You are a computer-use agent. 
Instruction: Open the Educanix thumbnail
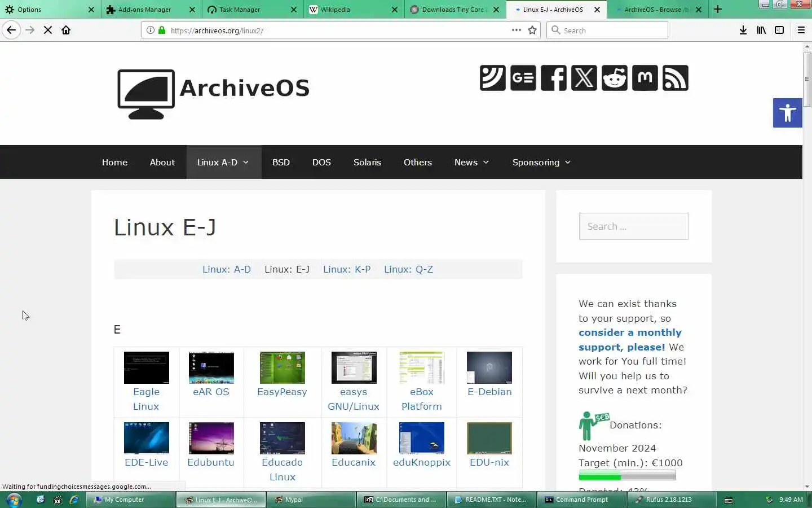354,438
